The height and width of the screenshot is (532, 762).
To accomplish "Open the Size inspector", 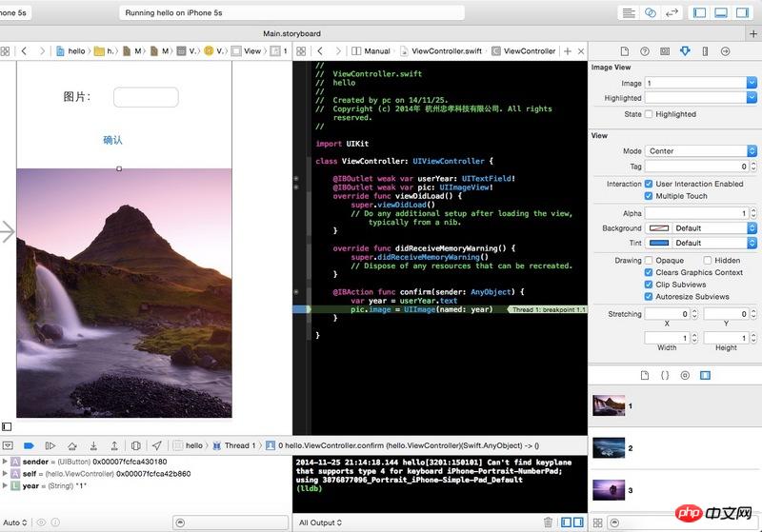I will tap(705, 51).
